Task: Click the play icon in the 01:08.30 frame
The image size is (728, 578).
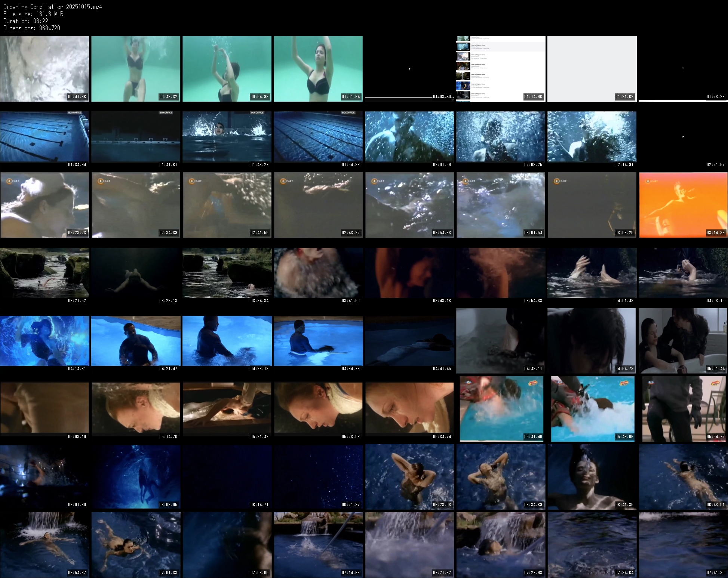Action: pos(409,69)
